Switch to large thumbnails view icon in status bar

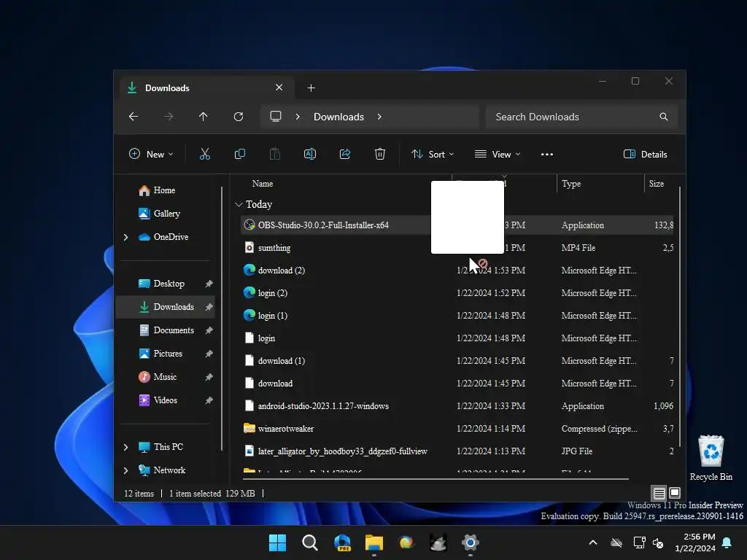pos(675,493)
